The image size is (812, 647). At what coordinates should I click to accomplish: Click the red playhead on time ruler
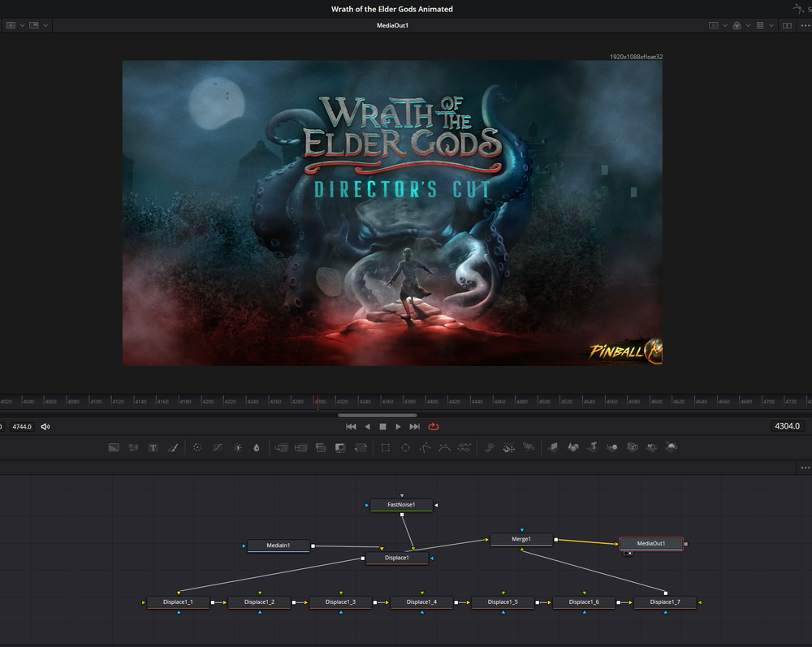click(x=318, y=401)
